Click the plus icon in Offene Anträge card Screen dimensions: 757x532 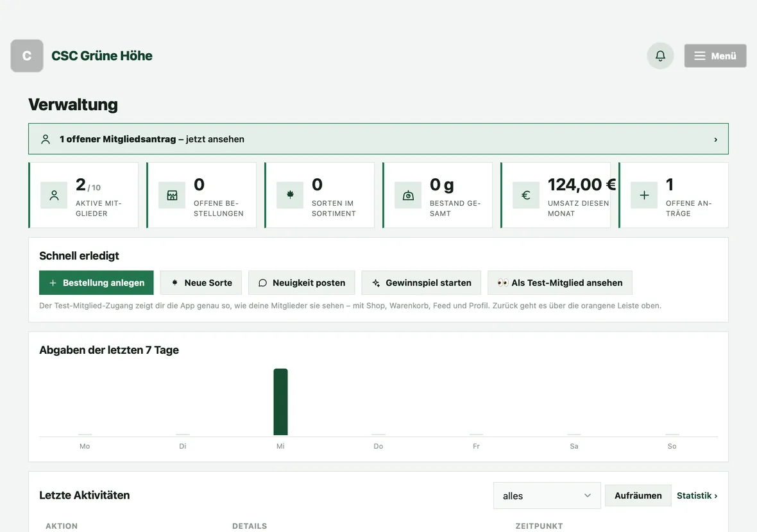coord(644,195)
